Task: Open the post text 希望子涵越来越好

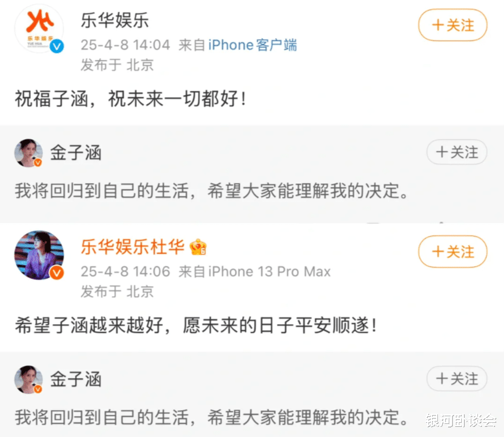Action: (x=196, y=325)
